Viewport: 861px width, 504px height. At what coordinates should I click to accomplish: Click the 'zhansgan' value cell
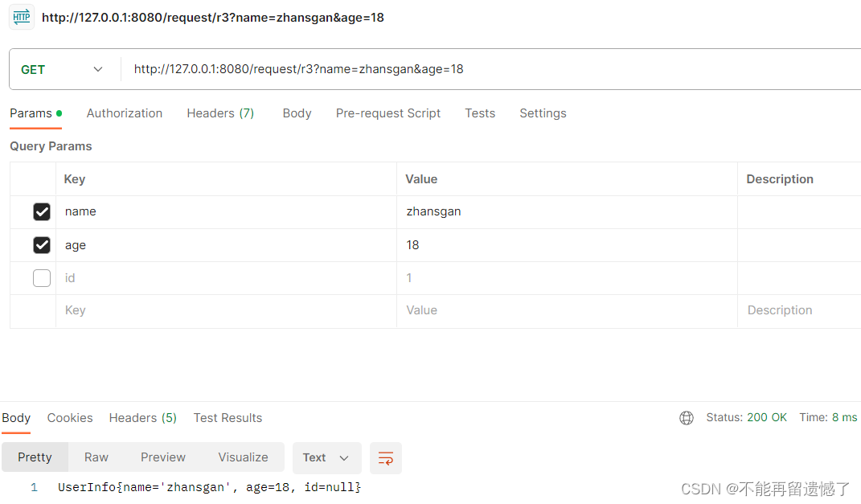click(567, 212)
